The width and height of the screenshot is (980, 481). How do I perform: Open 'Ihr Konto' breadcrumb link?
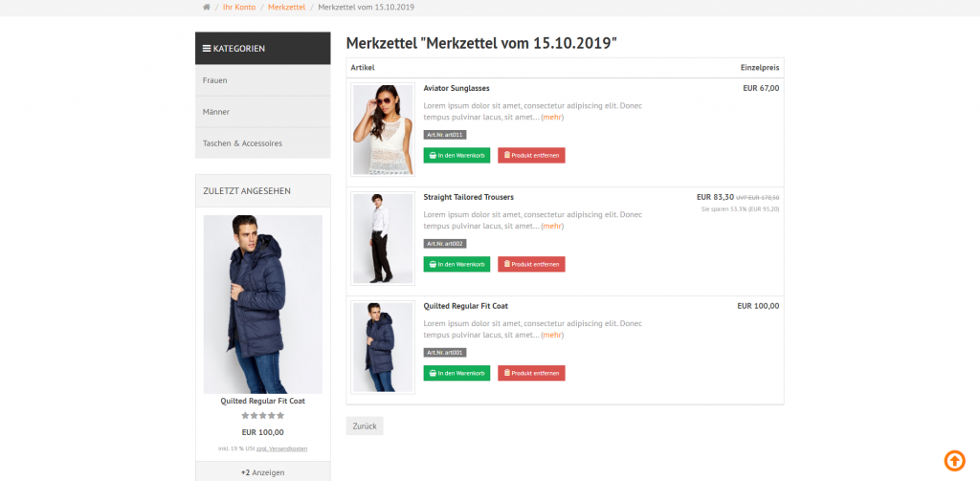[239, 8]
